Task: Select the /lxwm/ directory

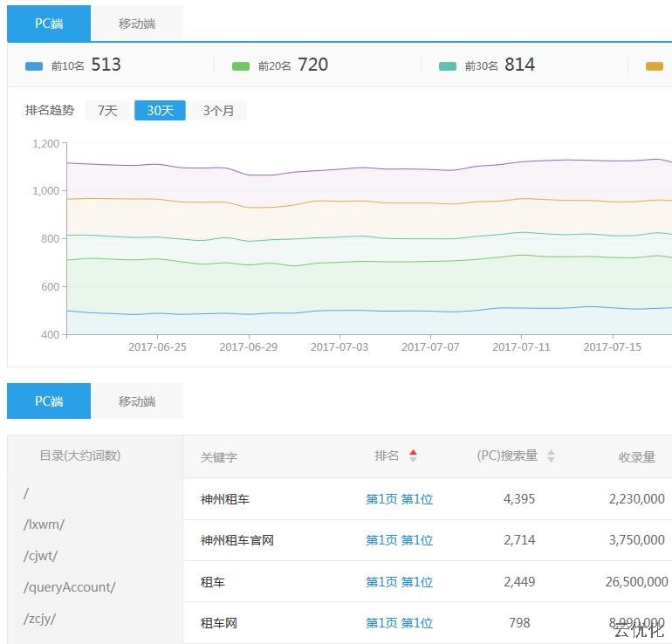Action: (x=44, y=524)
